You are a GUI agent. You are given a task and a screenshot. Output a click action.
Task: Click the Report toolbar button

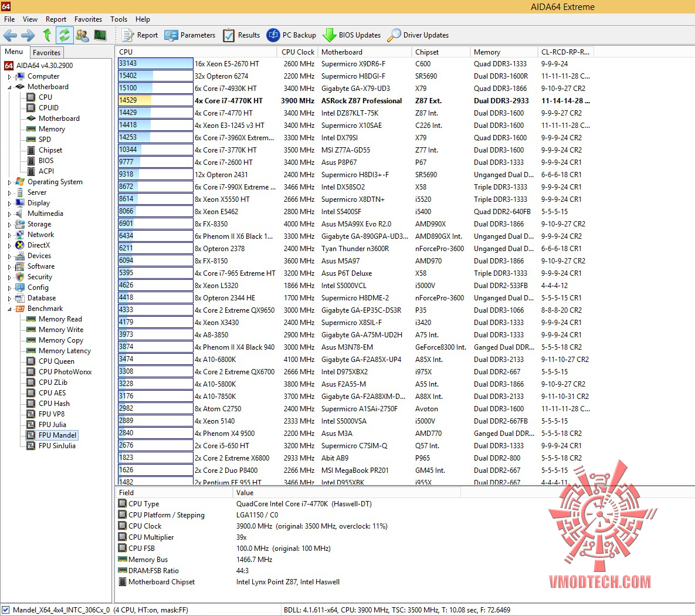140,35
